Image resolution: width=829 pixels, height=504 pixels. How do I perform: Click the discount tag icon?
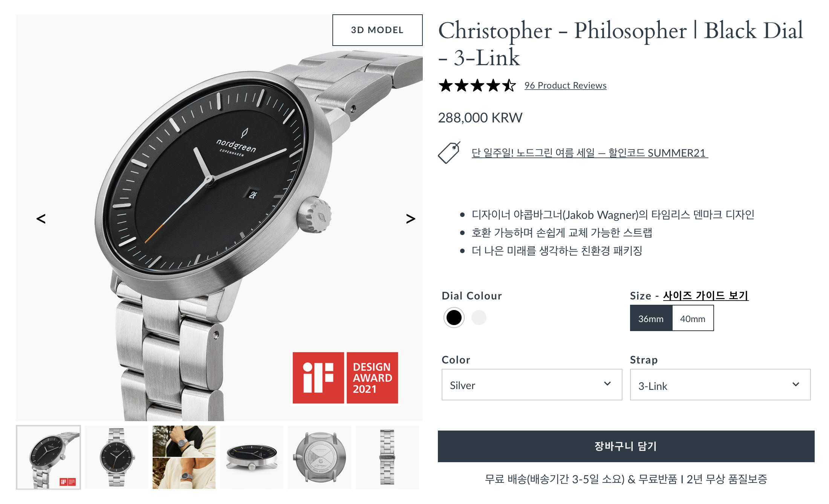click(x=449, y=153)
